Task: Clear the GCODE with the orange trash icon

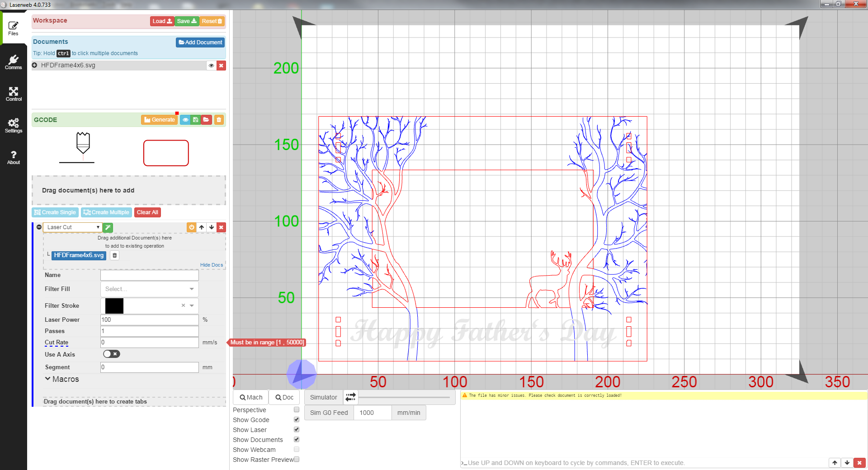Action: 219,120
